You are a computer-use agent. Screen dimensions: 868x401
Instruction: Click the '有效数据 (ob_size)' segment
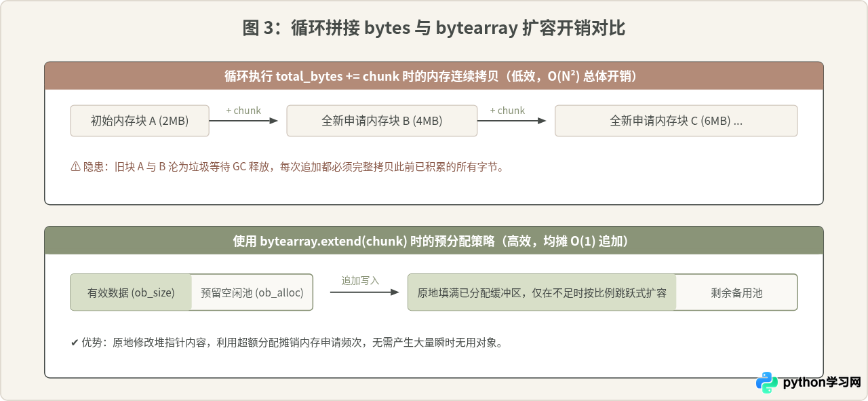tap(131, 292)
